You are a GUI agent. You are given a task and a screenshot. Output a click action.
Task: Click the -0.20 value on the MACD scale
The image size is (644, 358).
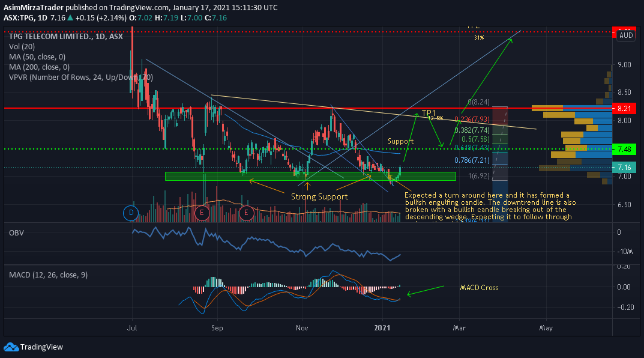(625, 308)
